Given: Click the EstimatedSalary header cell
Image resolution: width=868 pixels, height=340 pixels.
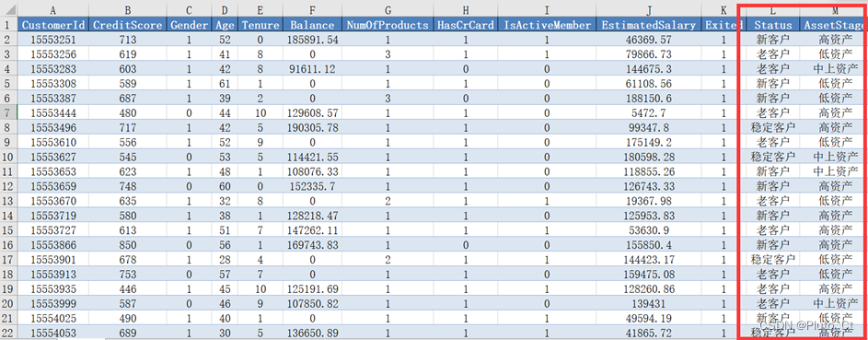Looking at the screenshot, I should pyautogui.click(x=649, y=25).
